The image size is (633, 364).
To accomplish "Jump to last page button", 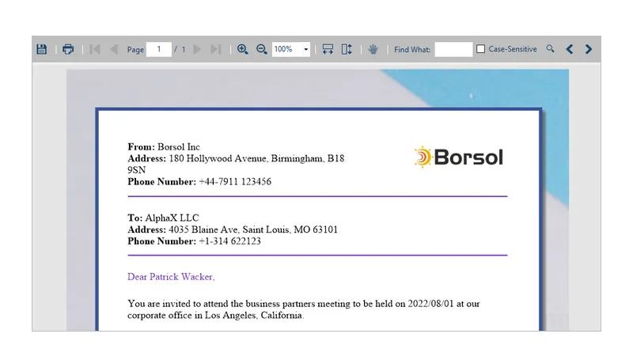I will tap(215, 49).
